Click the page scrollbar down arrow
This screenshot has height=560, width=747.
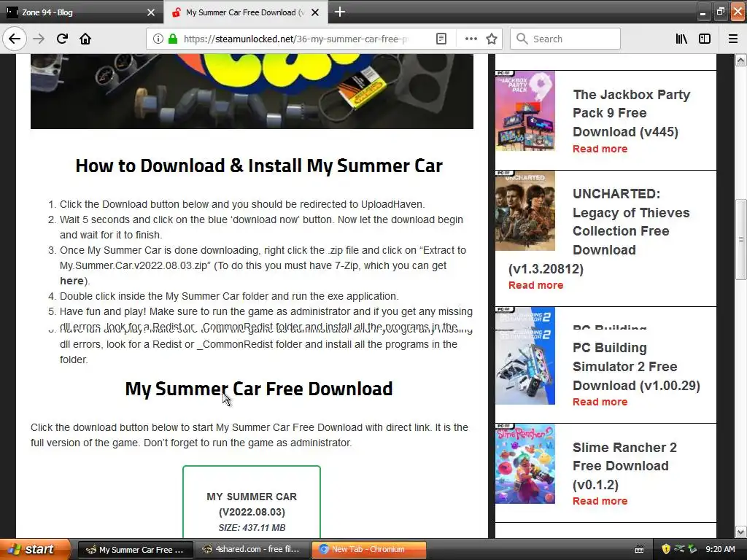740,532
